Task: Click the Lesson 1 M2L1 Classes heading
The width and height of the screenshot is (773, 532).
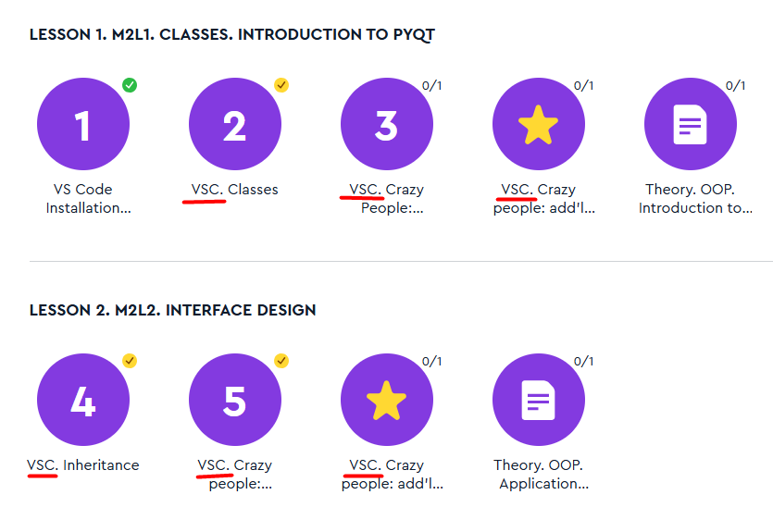Action: tap(231, 35)
